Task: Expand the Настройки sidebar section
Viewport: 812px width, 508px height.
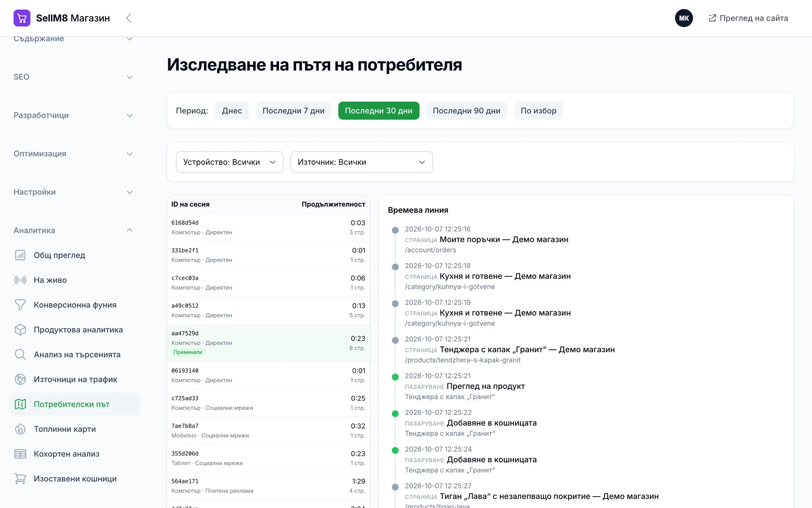Action: [73, 192]
